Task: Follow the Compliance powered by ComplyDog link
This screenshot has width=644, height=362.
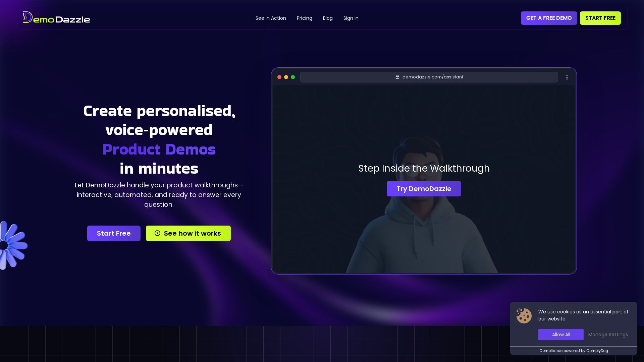Action: 574,351
